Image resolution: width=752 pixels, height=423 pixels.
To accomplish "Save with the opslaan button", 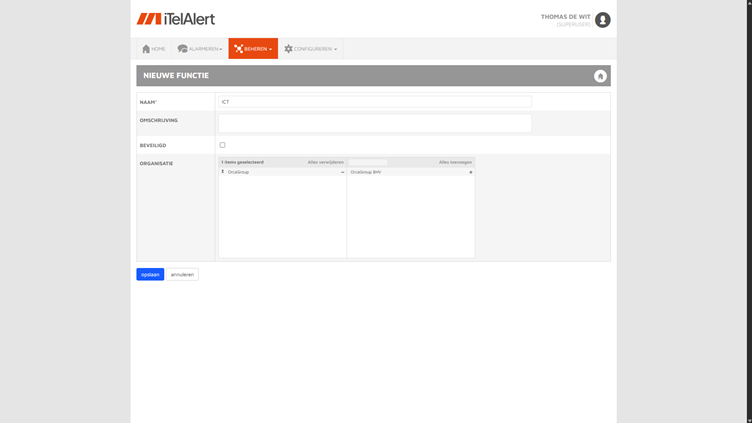I will 150,274.
